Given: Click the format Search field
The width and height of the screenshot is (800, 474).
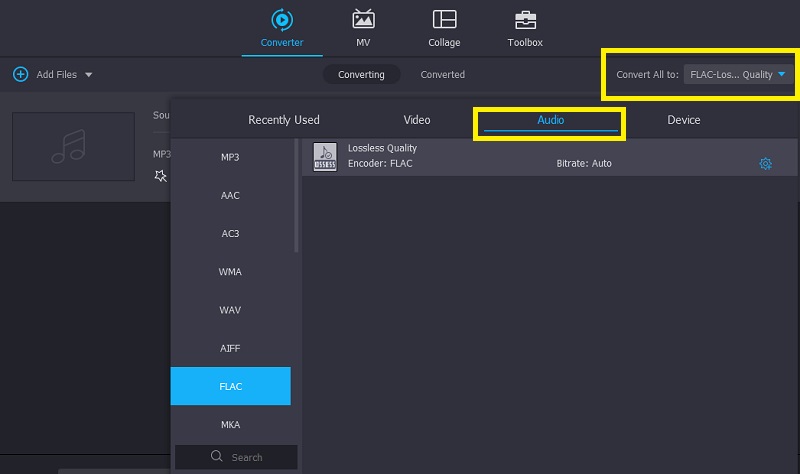Looking at the screenshot, I should (x=246, y=457).
